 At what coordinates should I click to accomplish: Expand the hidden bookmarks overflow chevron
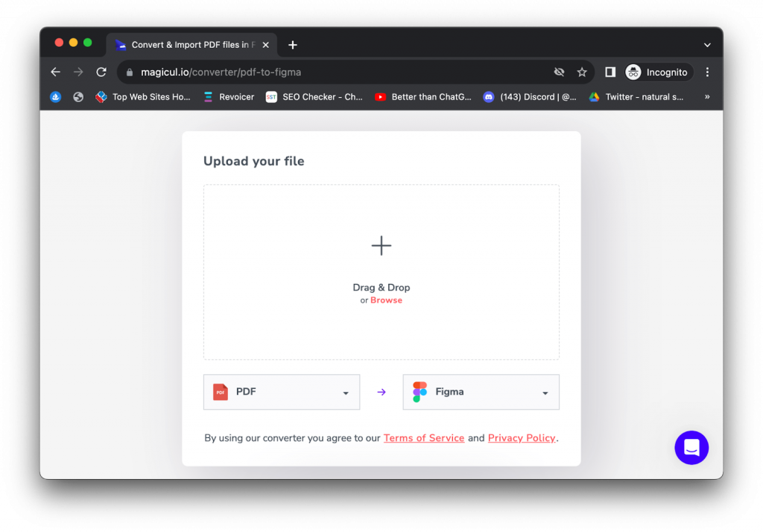point(707,96)
